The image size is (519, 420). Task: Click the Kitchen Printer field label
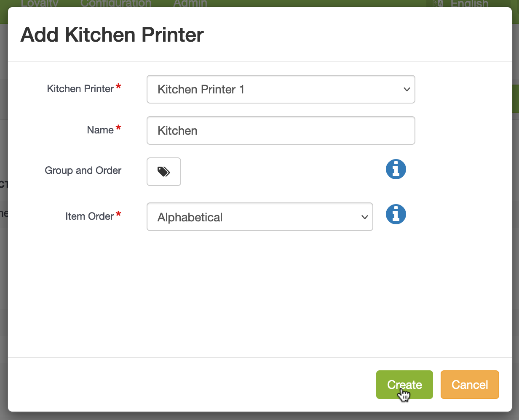[x=80, y=89]
